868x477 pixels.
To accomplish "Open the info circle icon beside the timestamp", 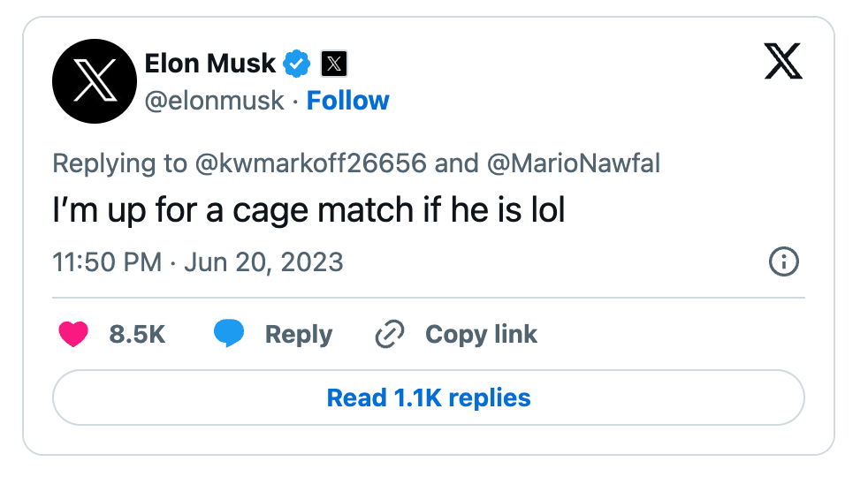I will click(x=784, y=262).
